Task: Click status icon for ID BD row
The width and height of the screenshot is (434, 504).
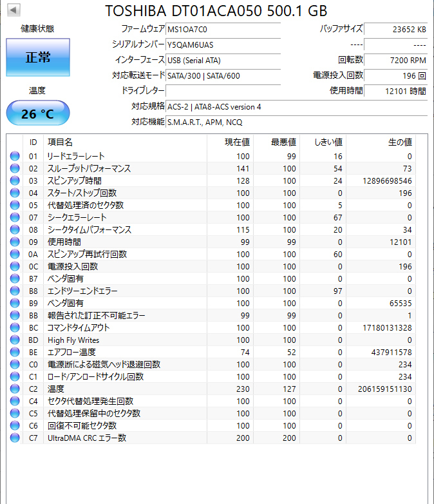Action: point(15,340)
